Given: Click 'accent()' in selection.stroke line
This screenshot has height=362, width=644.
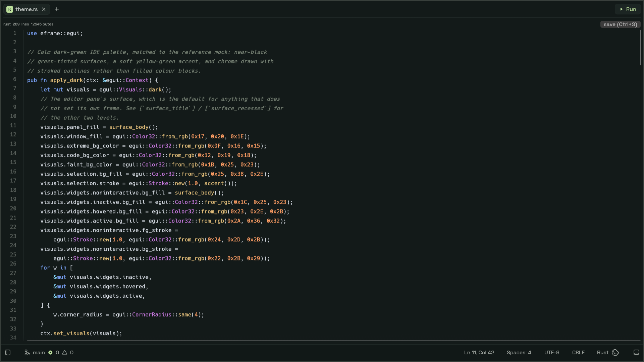Looking at the screenshot, I should point(217,183).
